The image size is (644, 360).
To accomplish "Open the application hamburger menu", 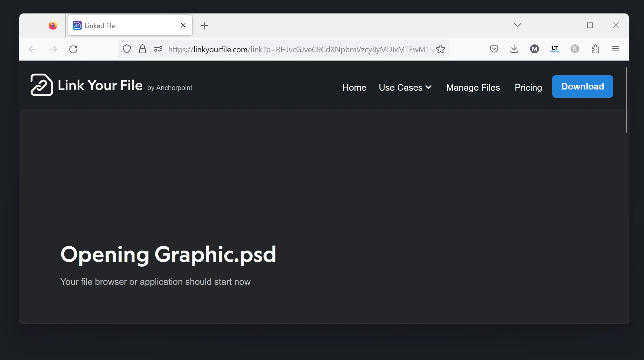I will (x=615, y=49).
